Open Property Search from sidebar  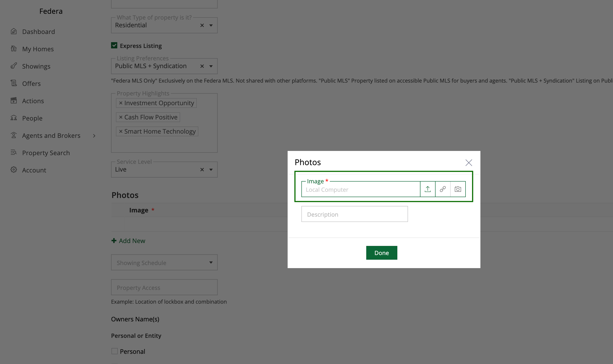46,153
